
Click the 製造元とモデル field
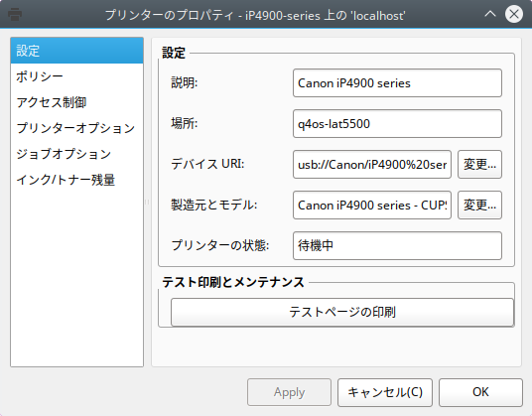coord(372,206)
